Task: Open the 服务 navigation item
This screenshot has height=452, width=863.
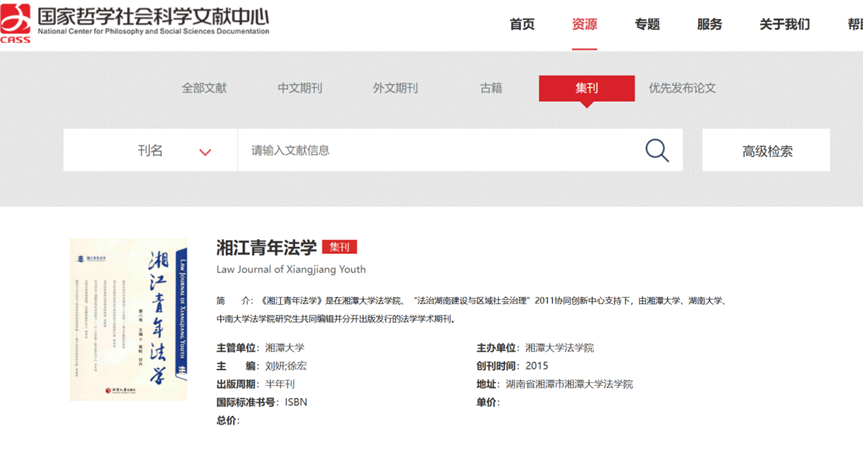Action: [709, 25]
